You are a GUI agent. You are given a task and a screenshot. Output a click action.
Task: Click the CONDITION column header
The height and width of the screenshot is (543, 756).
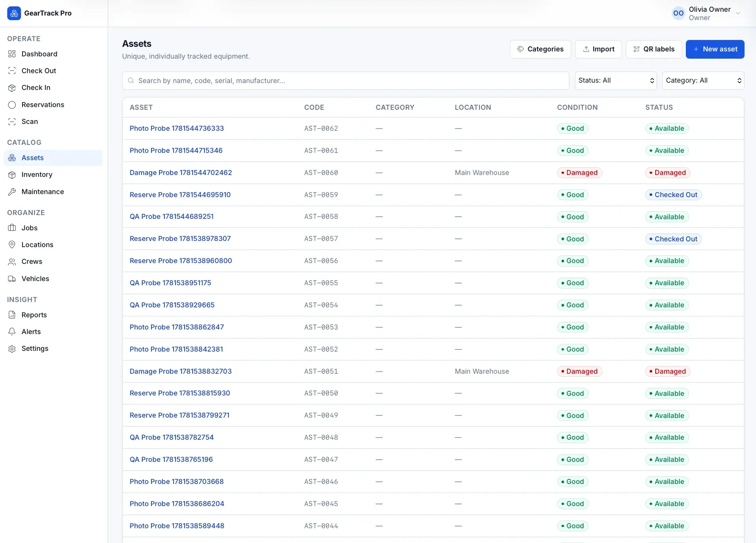(577, 107)
